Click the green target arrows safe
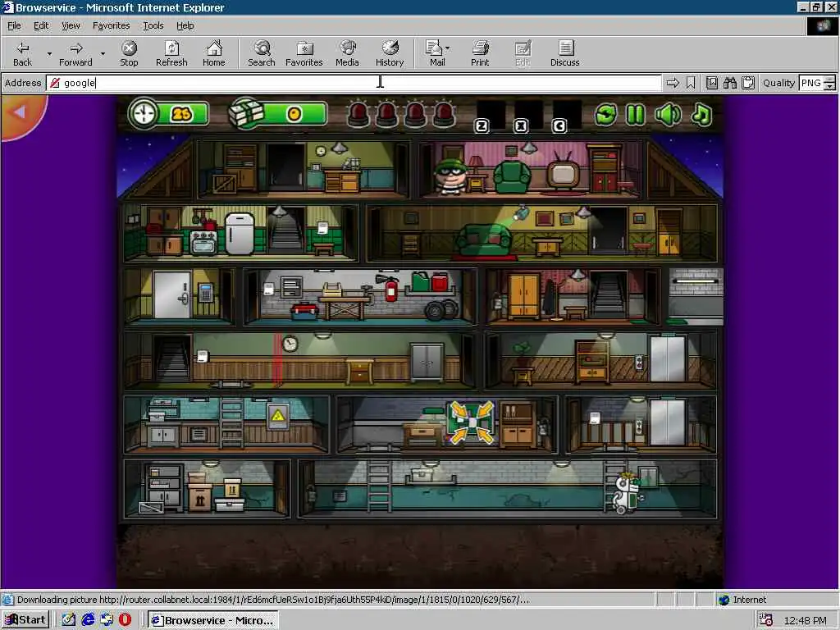840x630 pixels. click(472, 422)
